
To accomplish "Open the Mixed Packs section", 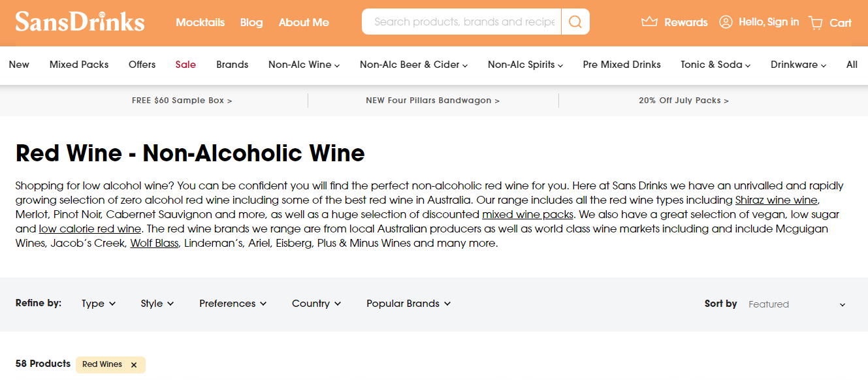I will pyautogui.click(x=79, y=65).
